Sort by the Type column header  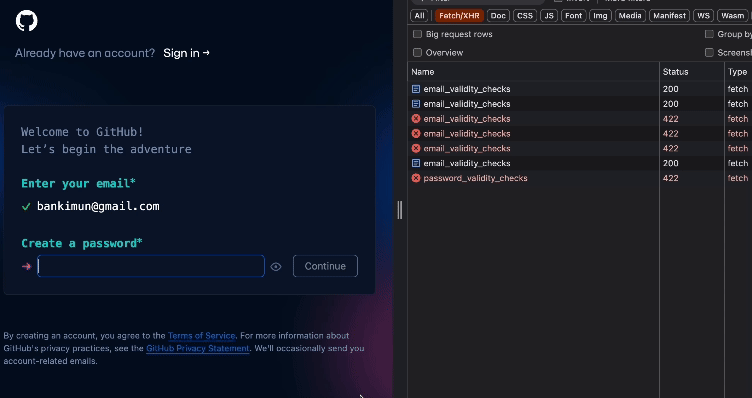pos(738,72)
